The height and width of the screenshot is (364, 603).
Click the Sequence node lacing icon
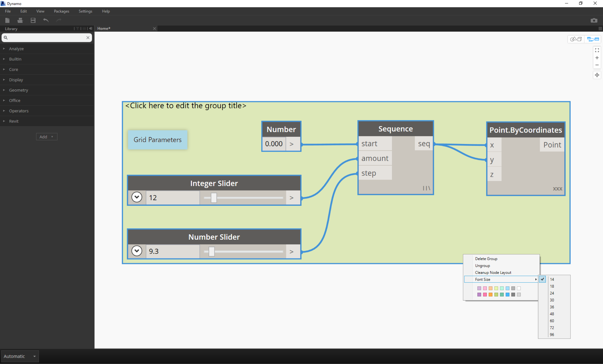click(426, 188)
